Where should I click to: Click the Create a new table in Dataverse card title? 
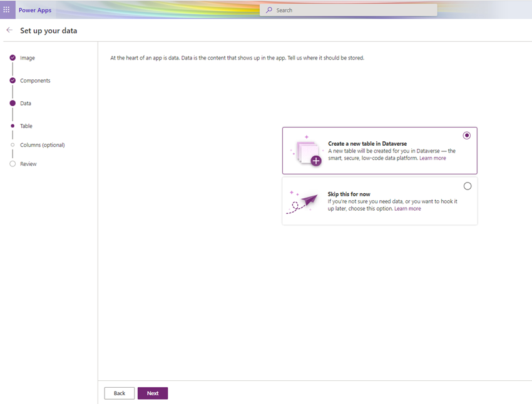[x=367, y=144]
